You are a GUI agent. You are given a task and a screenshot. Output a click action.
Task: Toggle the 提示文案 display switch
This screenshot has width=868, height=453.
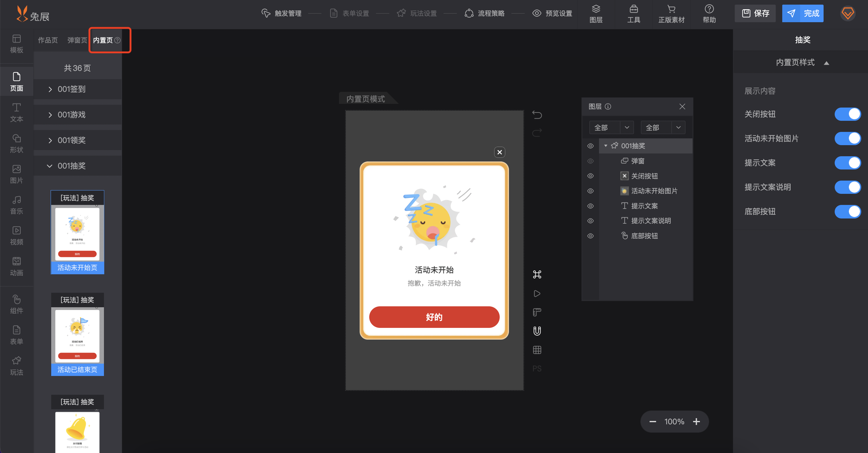click(x=847, y=163)
